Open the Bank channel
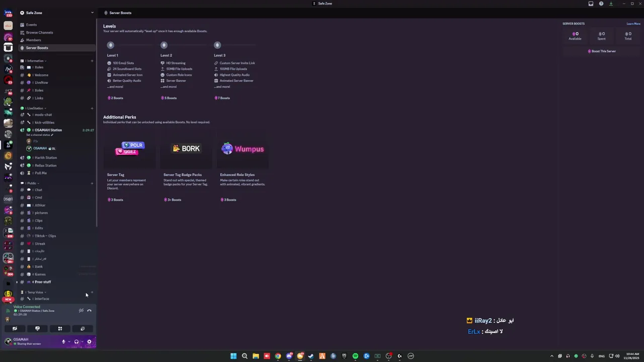The width and height of the screenshot is (644, 362). coord(57,266)
